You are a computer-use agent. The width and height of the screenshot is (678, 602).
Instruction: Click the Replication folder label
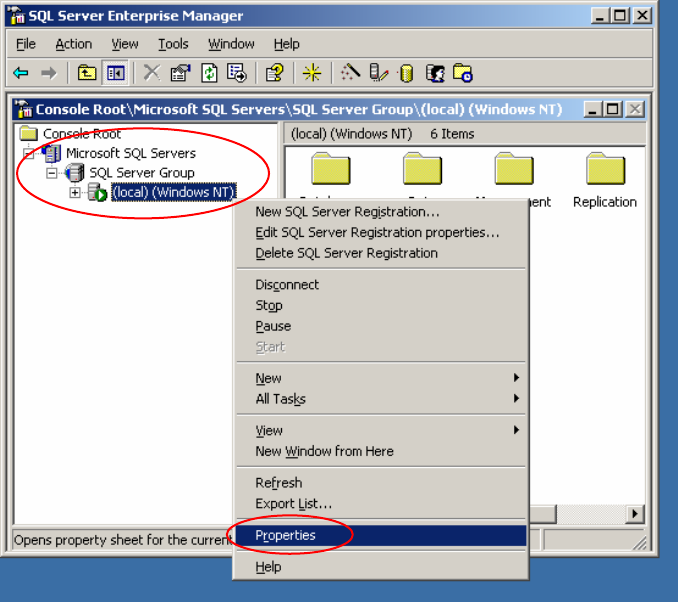[605, 202]
